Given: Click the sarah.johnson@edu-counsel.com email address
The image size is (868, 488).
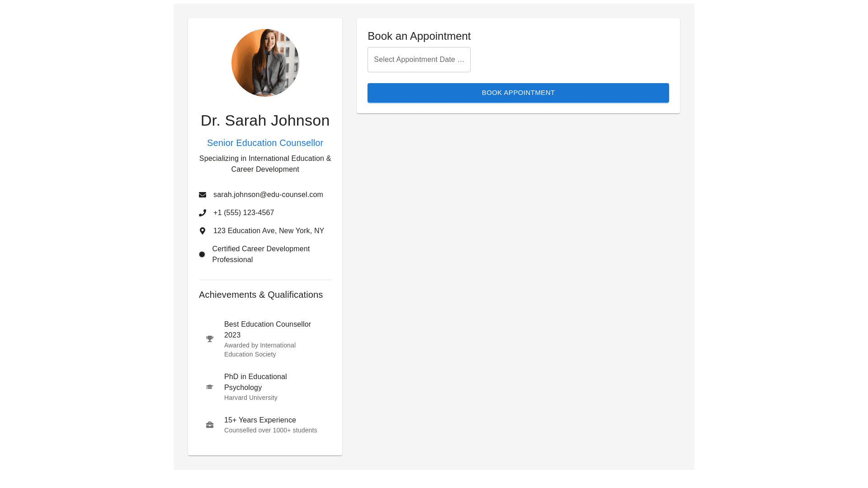Looking at the screenshot, I should [268, 195].
